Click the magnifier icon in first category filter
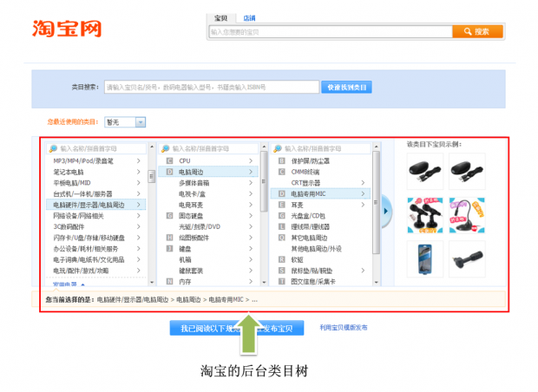The image size is (538, 392). (x=54, y=149)
